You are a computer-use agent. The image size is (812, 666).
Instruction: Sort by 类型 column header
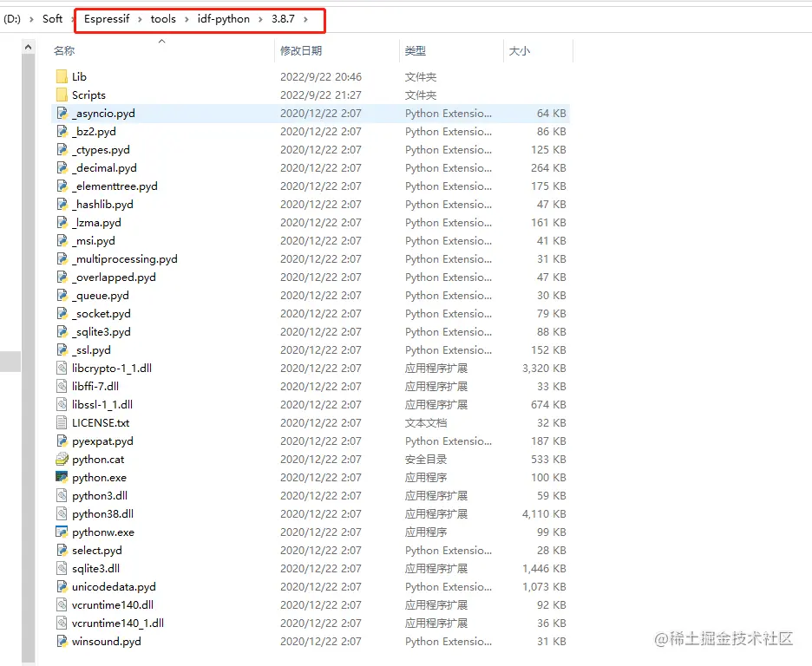click(x=416, y=50)
